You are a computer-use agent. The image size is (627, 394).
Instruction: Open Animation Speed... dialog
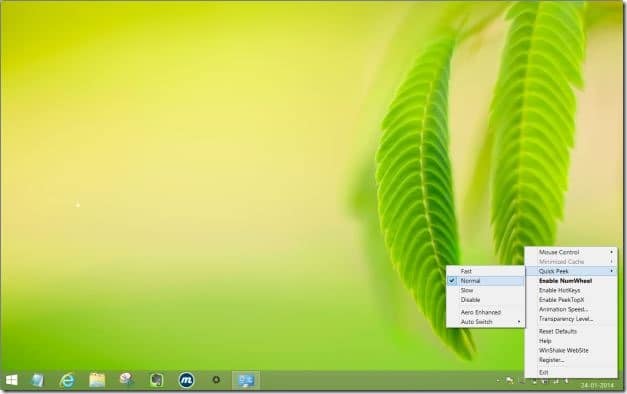(x=571, y=309)
